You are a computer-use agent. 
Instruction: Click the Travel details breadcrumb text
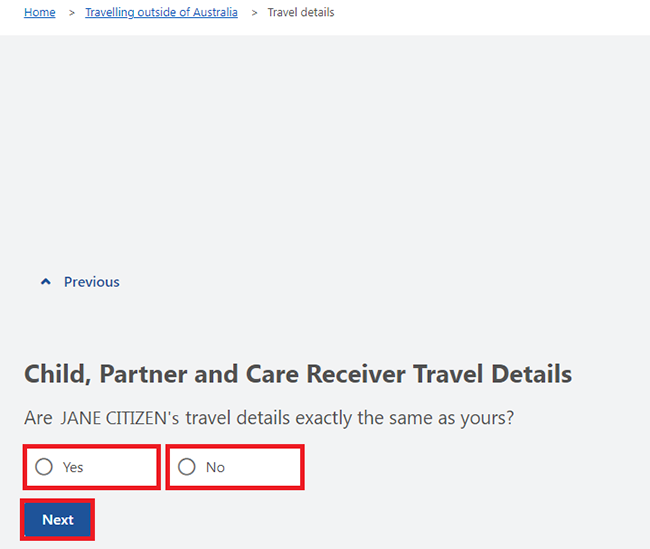(301, 12)
